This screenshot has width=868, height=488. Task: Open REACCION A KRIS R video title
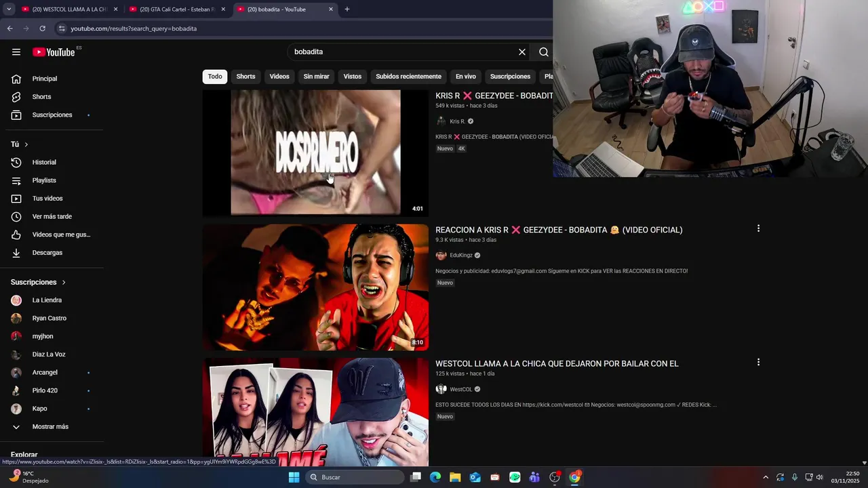pos(559,230)
